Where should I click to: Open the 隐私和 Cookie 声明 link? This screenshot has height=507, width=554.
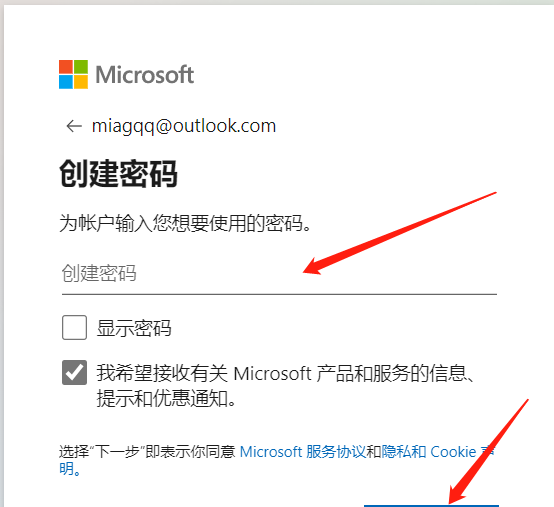(x=438, y=452)
